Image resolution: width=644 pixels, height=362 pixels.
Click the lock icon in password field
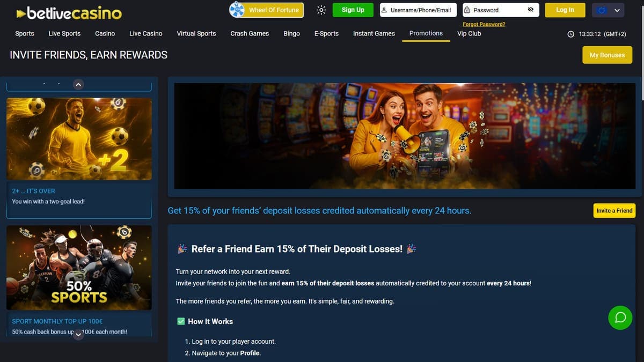[x=467, y=10]
